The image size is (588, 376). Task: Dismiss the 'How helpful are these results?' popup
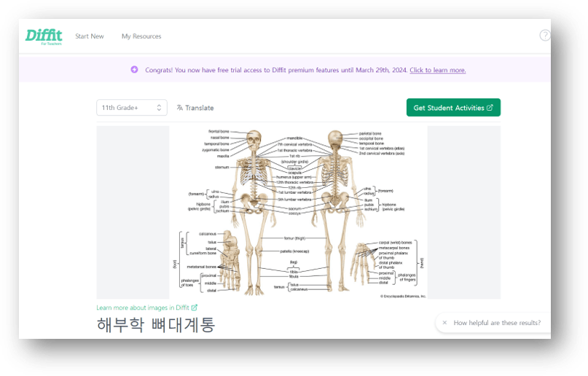coord(444,323)
